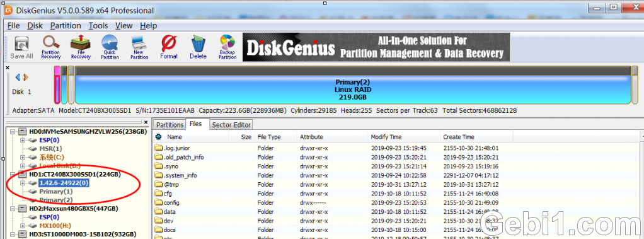The width and height of the screenshot is (644, 239).
Task: Open the View menu
Action: pos(124,25)
